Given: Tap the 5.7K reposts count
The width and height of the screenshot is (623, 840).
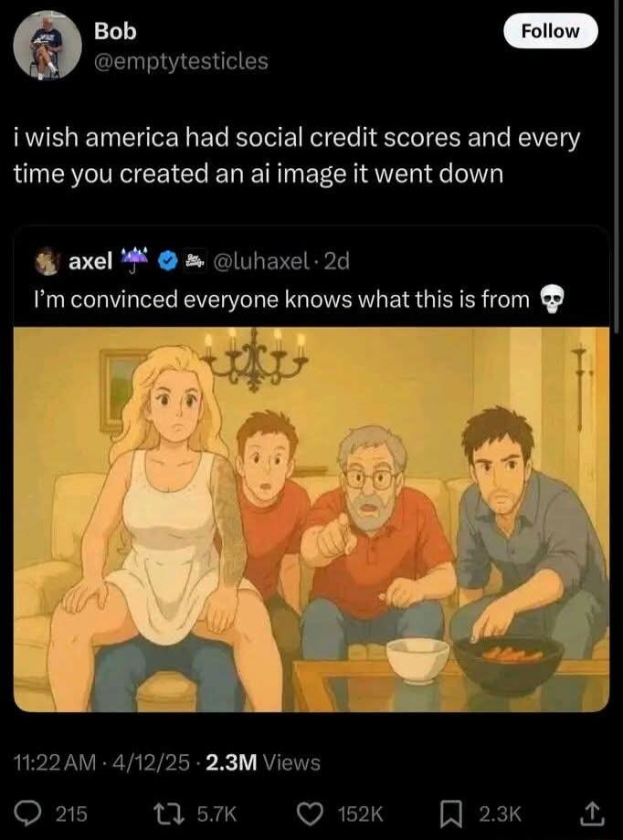Looking at the screenshot, I should (x=216, y=814).
